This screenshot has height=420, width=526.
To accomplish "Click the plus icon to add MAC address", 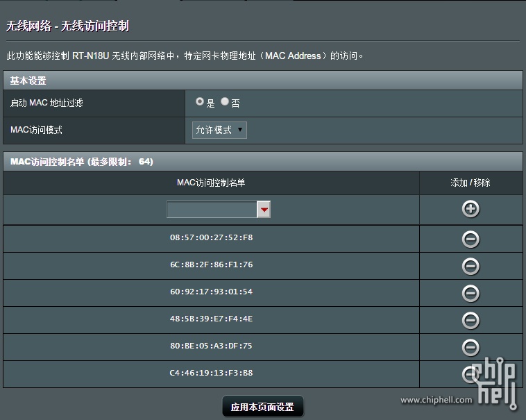I will [x=470, y=209].
